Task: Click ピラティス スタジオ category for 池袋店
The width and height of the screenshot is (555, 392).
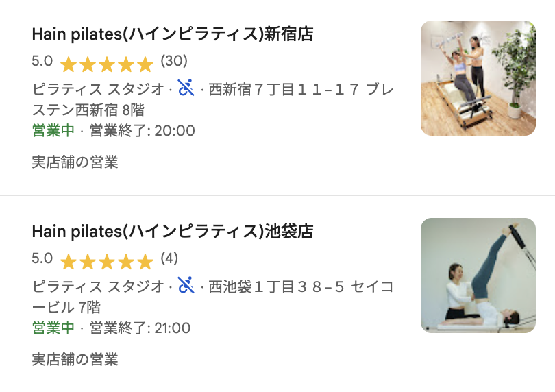Action: [98, 286]
